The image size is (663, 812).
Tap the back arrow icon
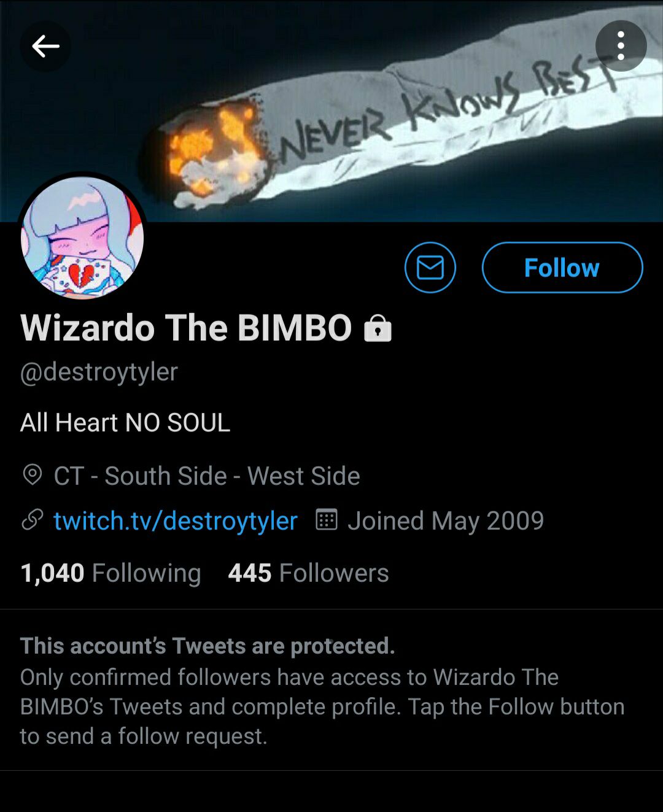[45, 46]
